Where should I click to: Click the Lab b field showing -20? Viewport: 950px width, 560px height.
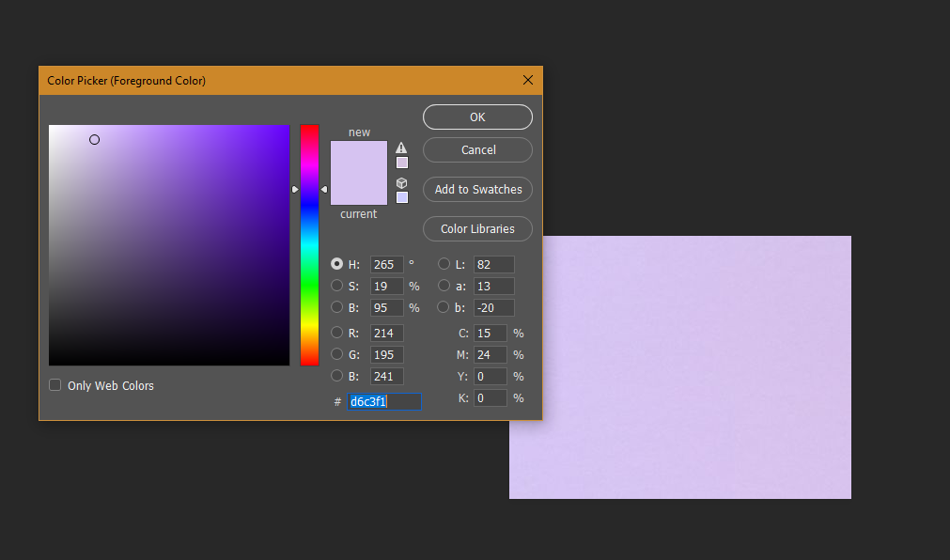pyautogui.click(x=493, y=308)
